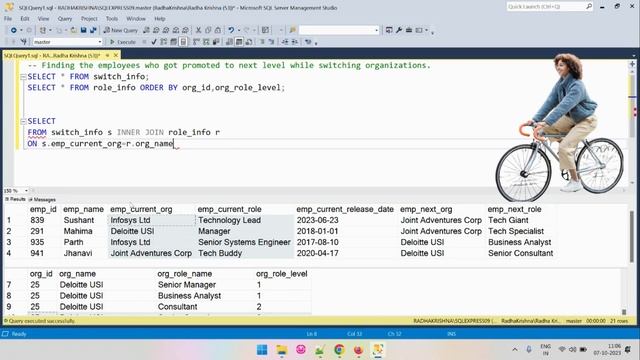Click the Paste icon in toolbar
The image size is (640, 360).
[218, 30]
